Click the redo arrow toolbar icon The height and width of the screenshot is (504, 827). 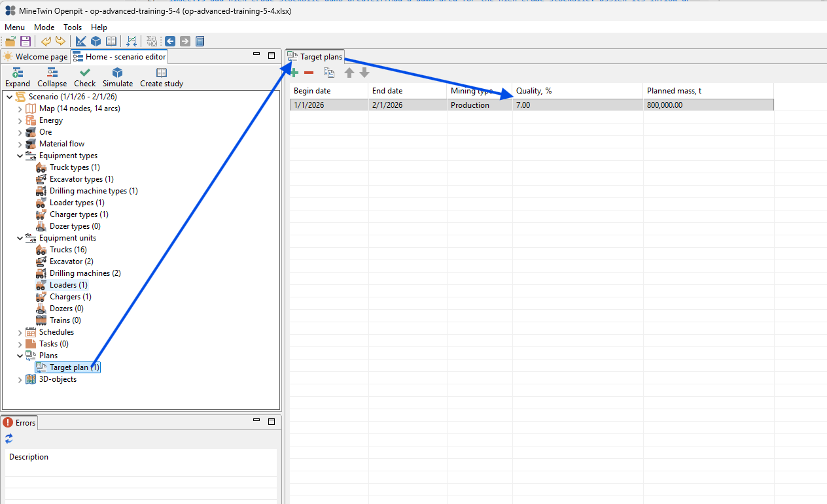(60, 41)
